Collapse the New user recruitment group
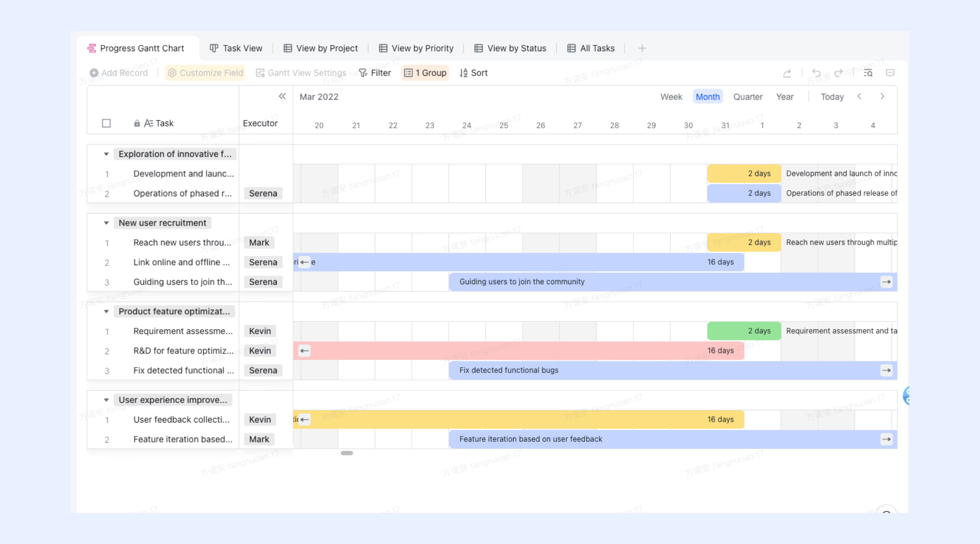This screenshot has height=544, width=980. pyautogui.click(x=106, y=223)
